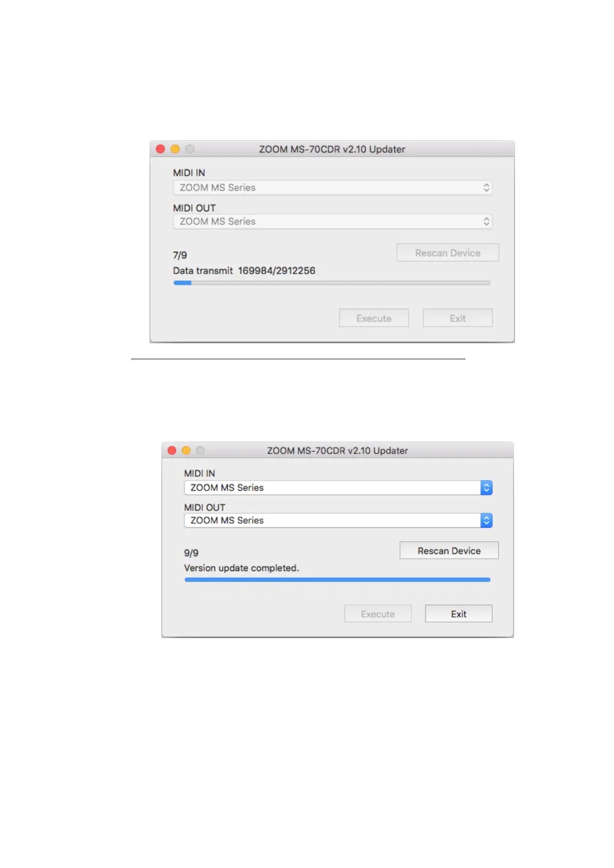This screenshot has height=868, width=614.
Task: Click the gray zoom button in upper window
Action: [x=190, y=149]
